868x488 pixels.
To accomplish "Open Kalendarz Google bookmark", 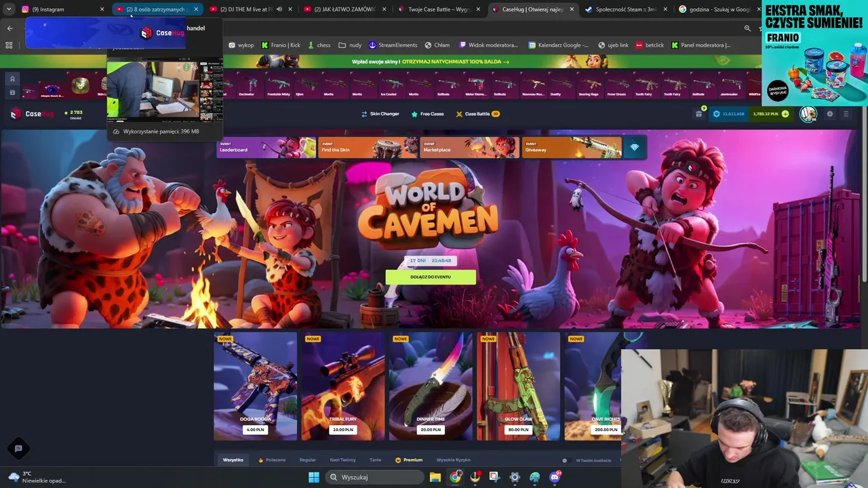I will pyautogui.click(x=557, y=45).
